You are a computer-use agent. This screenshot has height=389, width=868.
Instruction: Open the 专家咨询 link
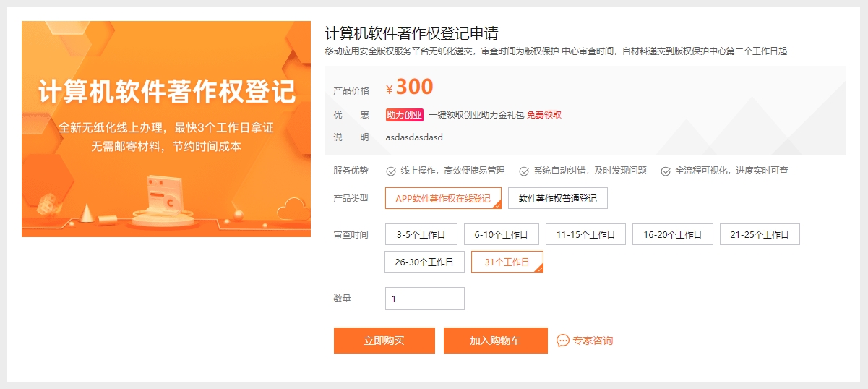[593, 341]
